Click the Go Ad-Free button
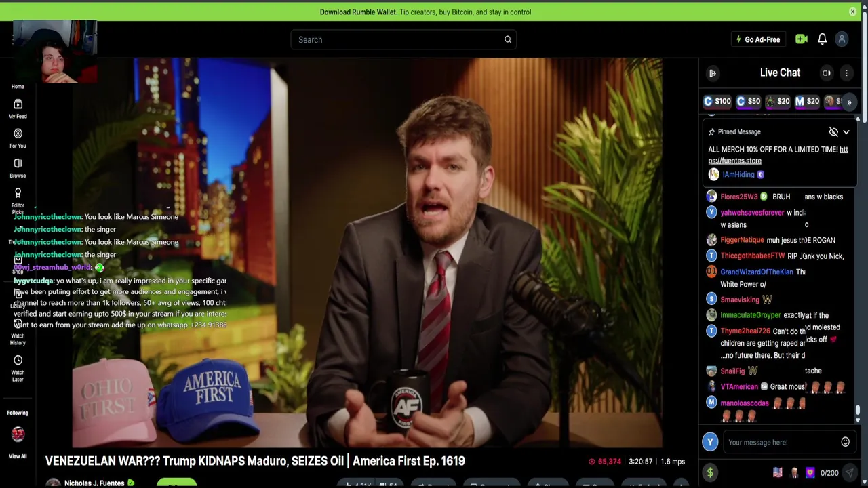 [758, 39]
